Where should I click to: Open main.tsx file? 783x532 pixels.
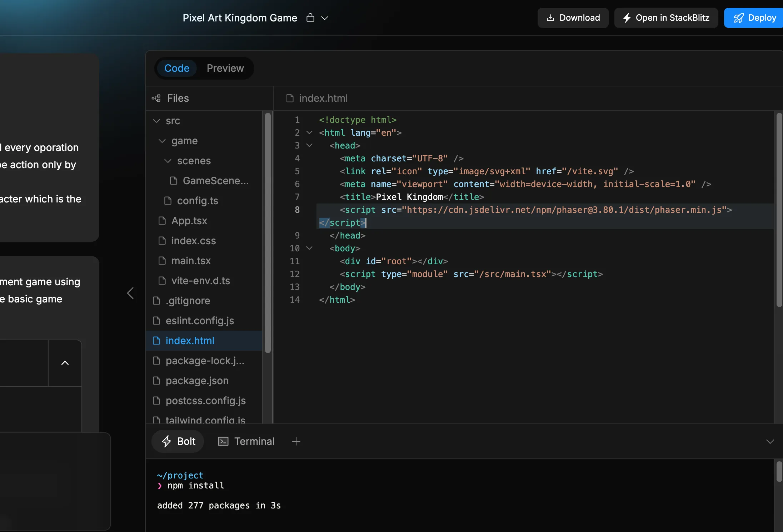[204, 261]
